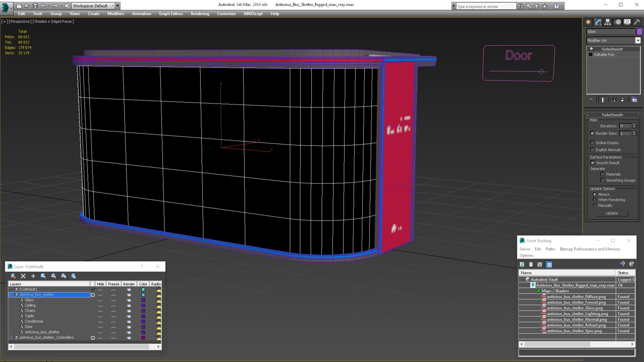Click the Glass object purple color swatch
The width and height of the screenshot is (644, 362).
coord(640,32)
